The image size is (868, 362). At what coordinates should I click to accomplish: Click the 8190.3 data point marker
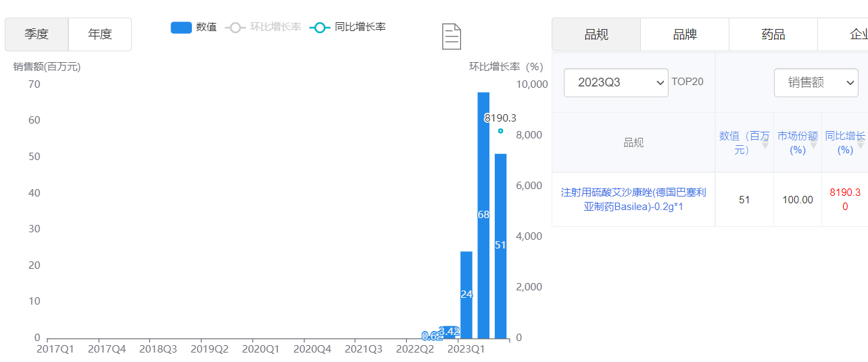pos(500,131)
